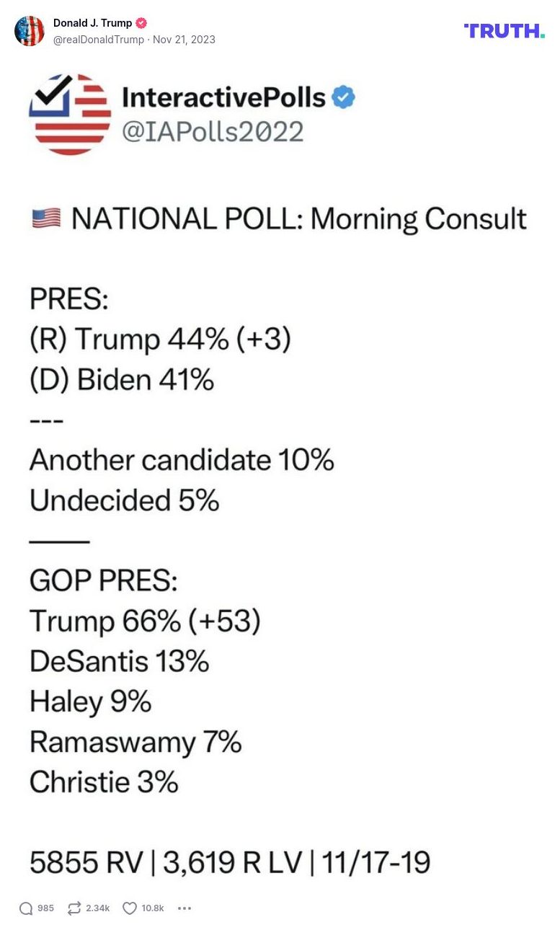Click the NATIONAL POLL: Morning Consult headline
Viewport: 560px width, 930px height.
(298, 218)
